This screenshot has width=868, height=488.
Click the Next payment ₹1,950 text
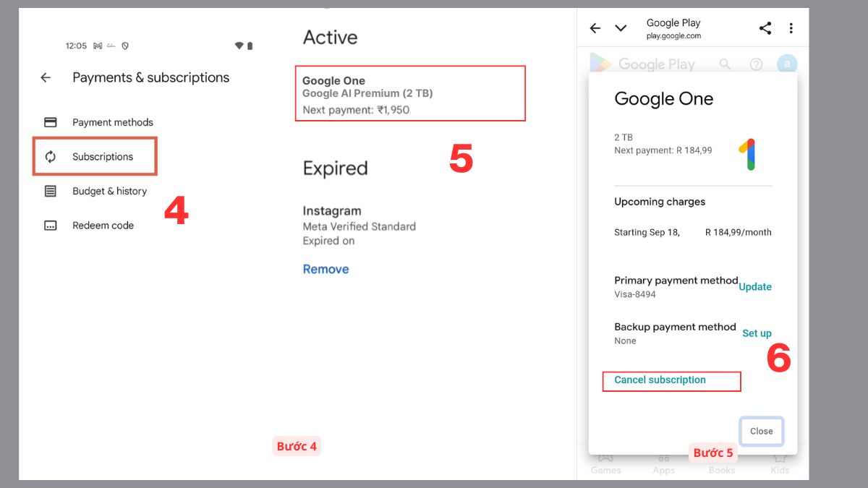356,110
